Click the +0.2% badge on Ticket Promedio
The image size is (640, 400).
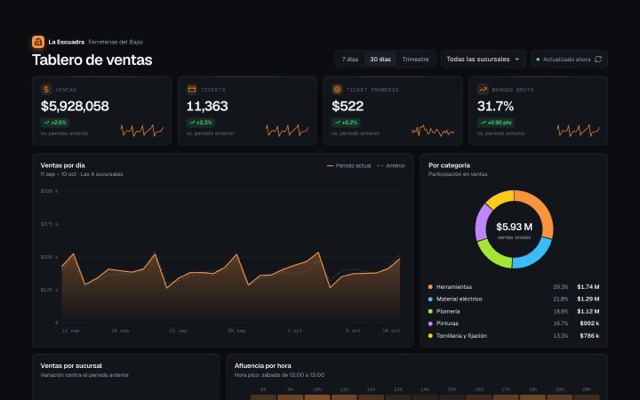click(346, 122)
